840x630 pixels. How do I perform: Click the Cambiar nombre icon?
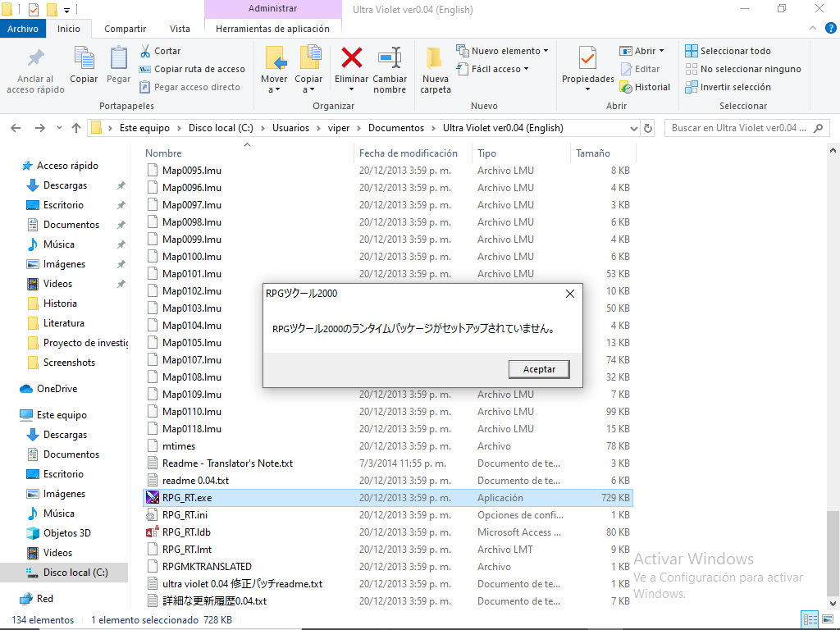(x=390, y=57)
